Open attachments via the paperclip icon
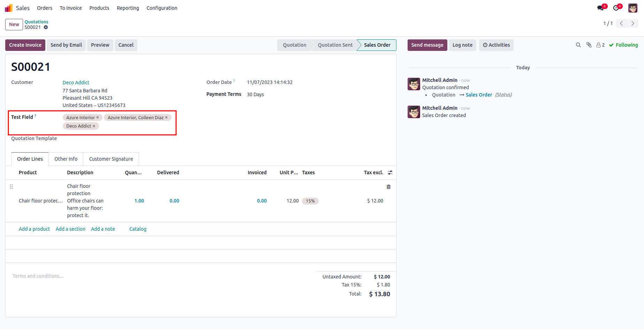This screenshot has width=644, height=329. coord(589,45)
